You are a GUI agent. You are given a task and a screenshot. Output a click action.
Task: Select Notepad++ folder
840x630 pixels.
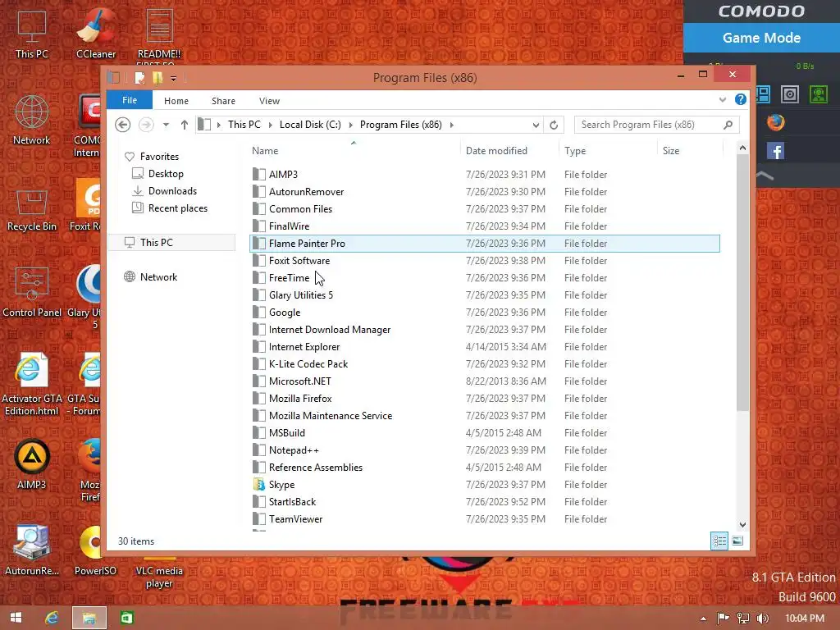pyautogui.click(x=485, y=450)
